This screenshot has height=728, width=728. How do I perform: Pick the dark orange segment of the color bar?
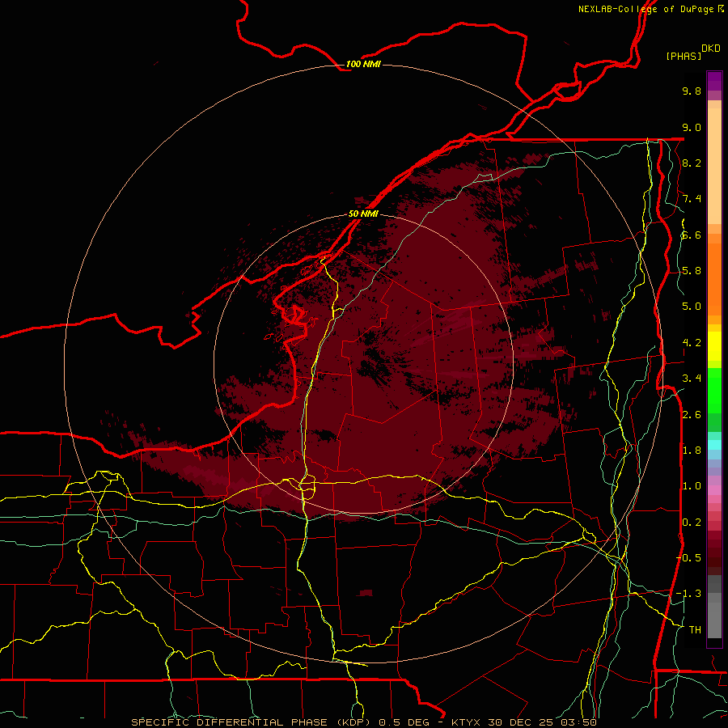pos(714,279)
